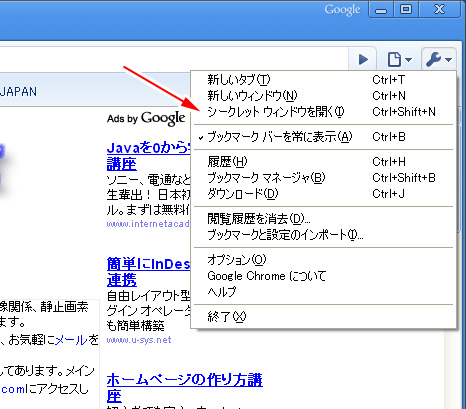The image size is (466, 409).
Task: Click the メール link in page text
Action: pos(71,340)
